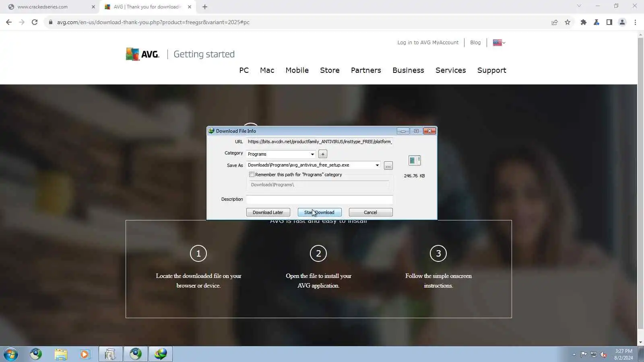Expand the tab search chevron
This screenshot has width=644, height=362.
tap(579, 6)
